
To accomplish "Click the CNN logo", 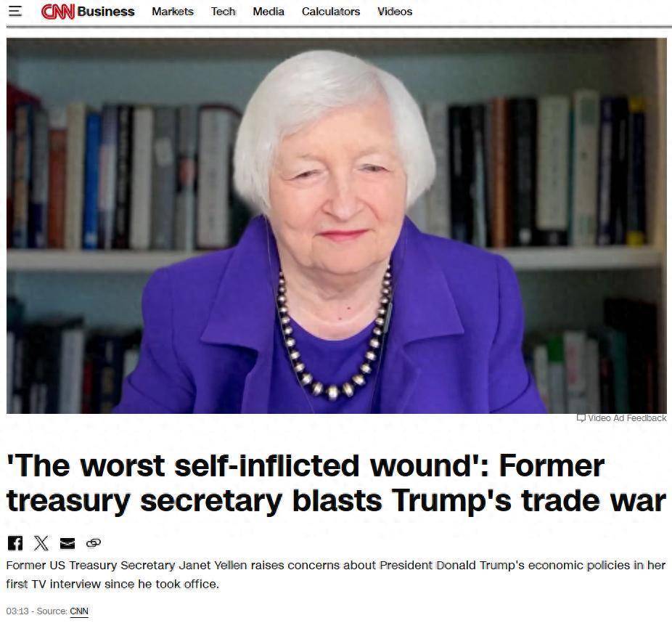I will [x=58, y=12].
